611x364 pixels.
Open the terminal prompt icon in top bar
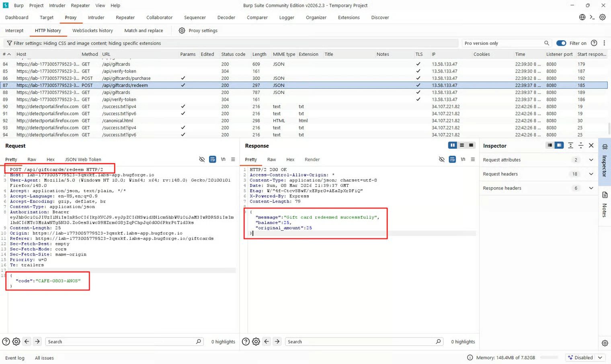pos(592,17)
